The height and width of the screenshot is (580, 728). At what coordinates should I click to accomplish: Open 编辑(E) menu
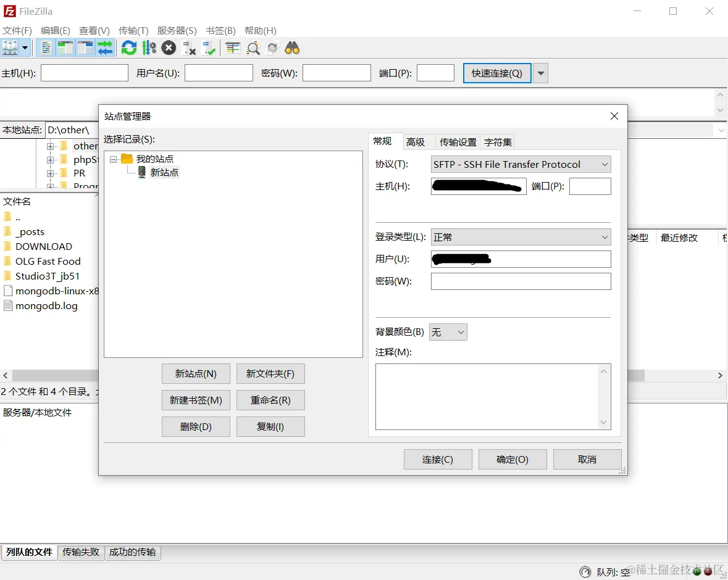pos(55,31)
